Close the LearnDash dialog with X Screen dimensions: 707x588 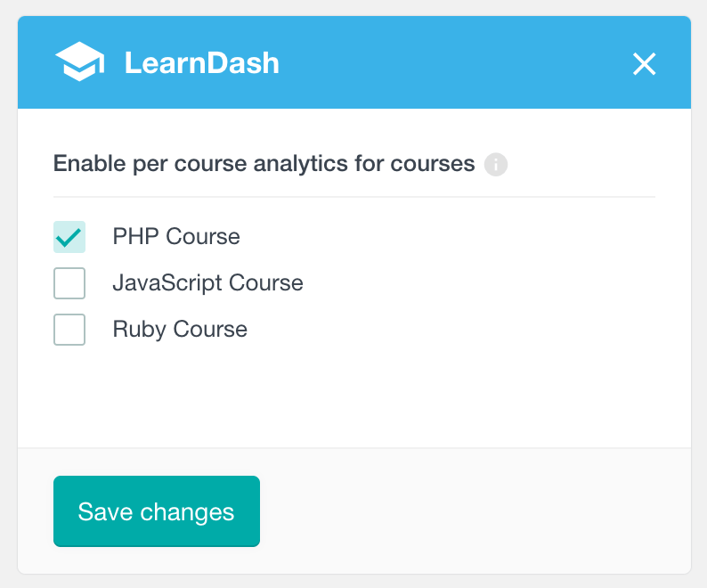[x=644, y=63]
